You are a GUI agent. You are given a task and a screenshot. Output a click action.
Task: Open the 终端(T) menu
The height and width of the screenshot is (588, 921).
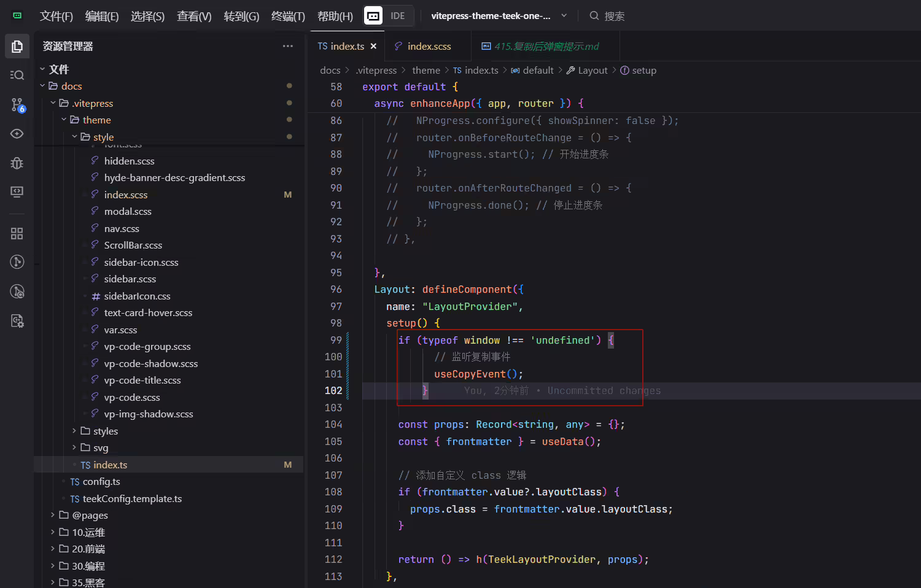tap(288, 16)
